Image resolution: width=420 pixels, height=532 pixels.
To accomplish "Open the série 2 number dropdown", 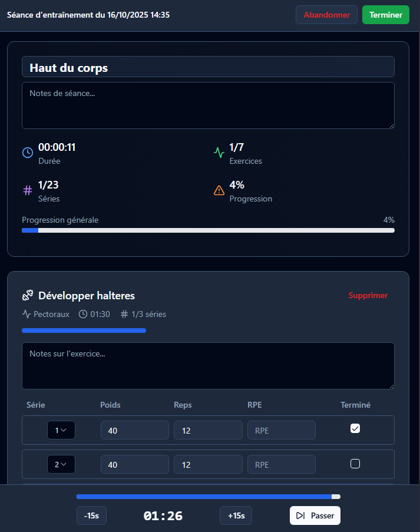I will coord(61,464).
